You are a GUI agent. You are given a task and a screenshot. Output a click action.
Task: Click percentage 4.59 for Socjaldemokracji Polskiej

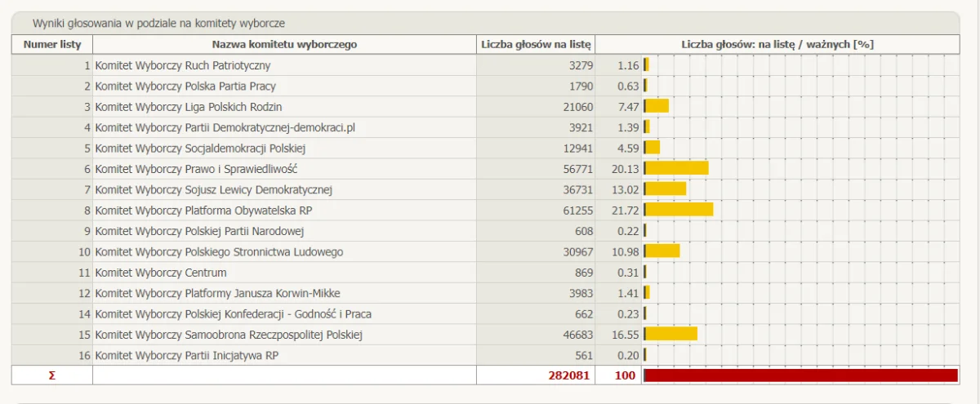tap(628, 149)
